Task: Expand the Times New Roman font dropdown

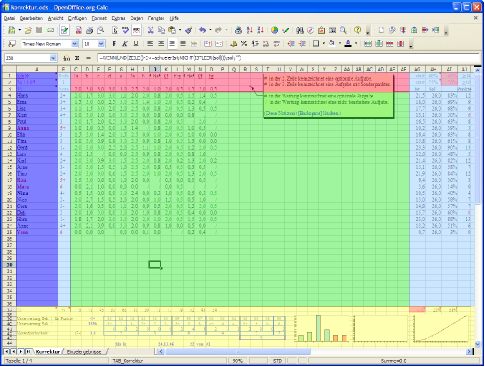Action: click(x=75, y=44)
